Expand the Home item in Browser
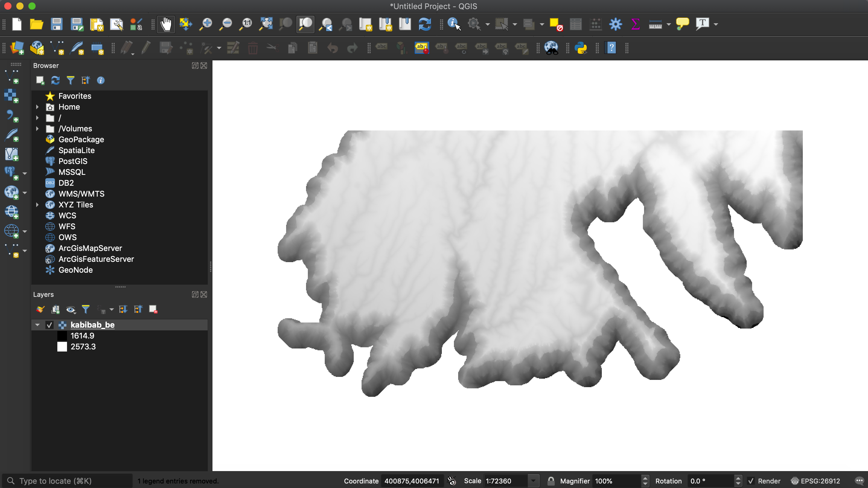The width and height of the screenshot is (868, 488). pos(37,107)
